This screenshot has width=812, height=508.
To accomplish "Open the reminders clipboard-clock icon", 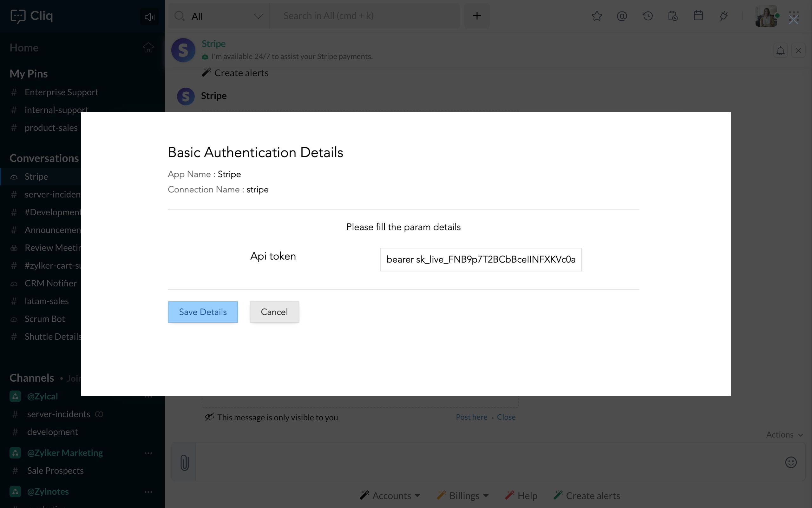I will point(673,16).
